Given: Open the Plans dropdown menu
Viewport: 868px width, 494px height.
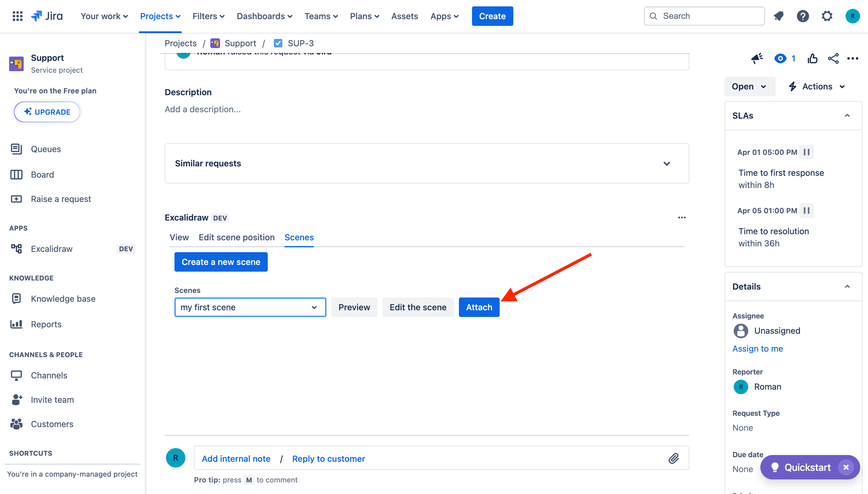Looking at the screenshot, I should (364, 16).
